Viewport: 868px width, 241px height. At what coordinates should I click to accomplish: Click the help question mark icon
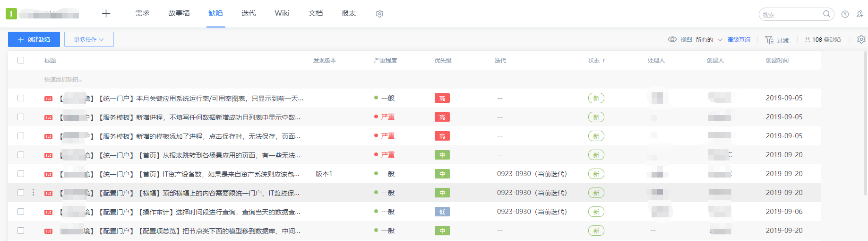click(845, 14)
